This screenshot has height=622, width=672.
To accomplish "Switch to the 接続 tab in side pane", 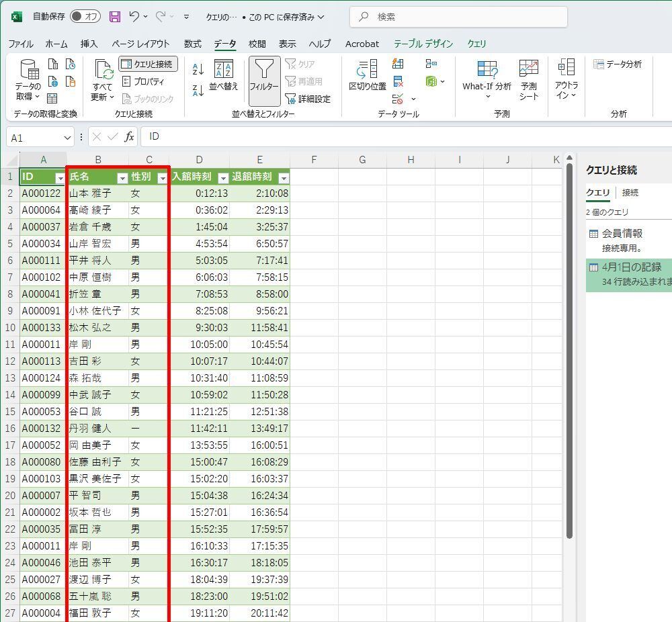I will click(630, 193).
